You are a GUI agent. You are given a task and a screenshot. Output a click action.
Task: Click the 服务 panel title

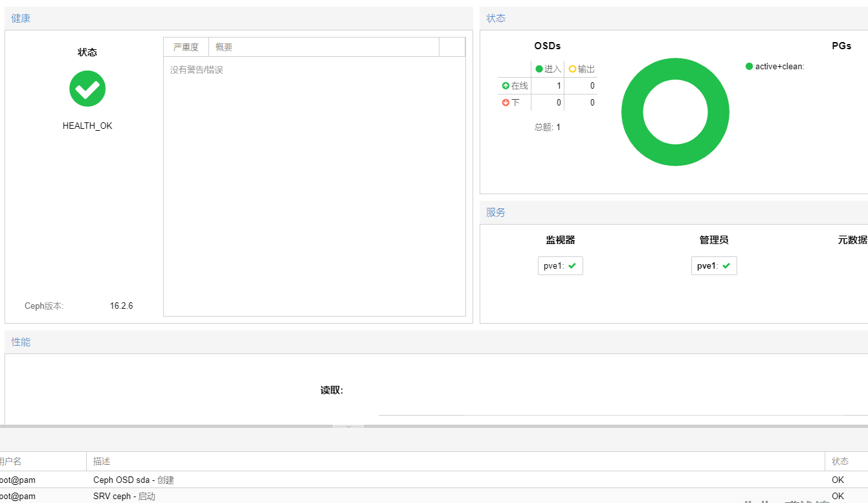tap(496, 212)
